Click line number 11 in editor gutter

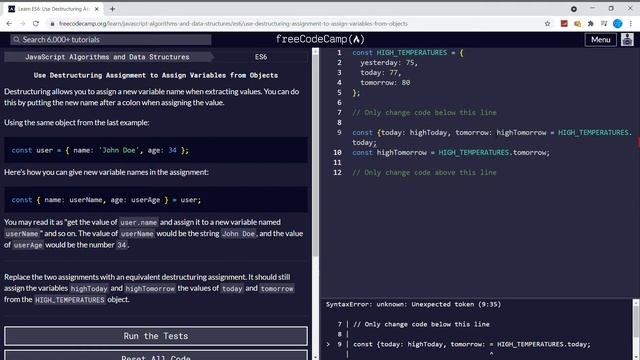[x=337, y=162]
